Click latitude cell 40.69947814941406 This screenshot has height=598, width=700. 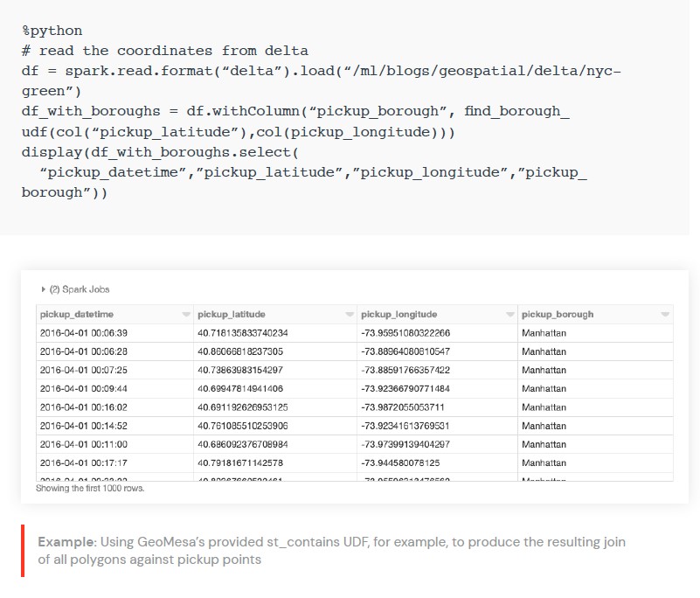(x=240, y=388)
